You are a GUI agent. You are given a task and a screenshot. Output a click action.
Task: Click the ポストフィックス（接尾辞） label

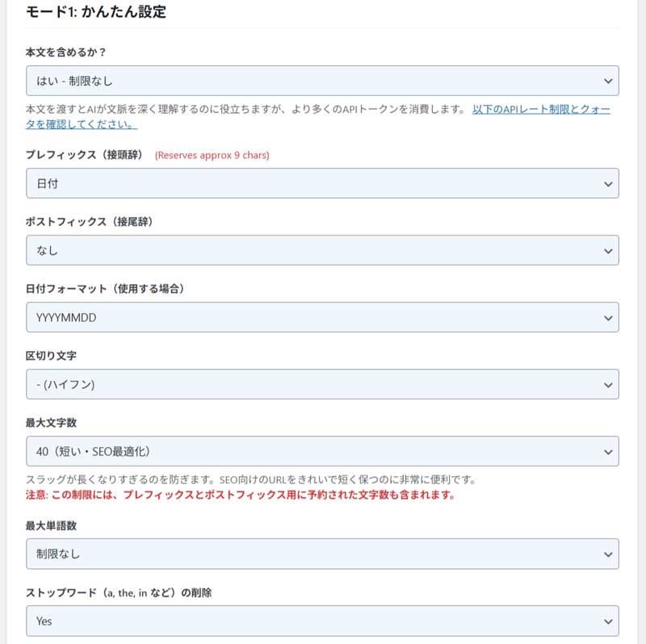click(90, 222)
